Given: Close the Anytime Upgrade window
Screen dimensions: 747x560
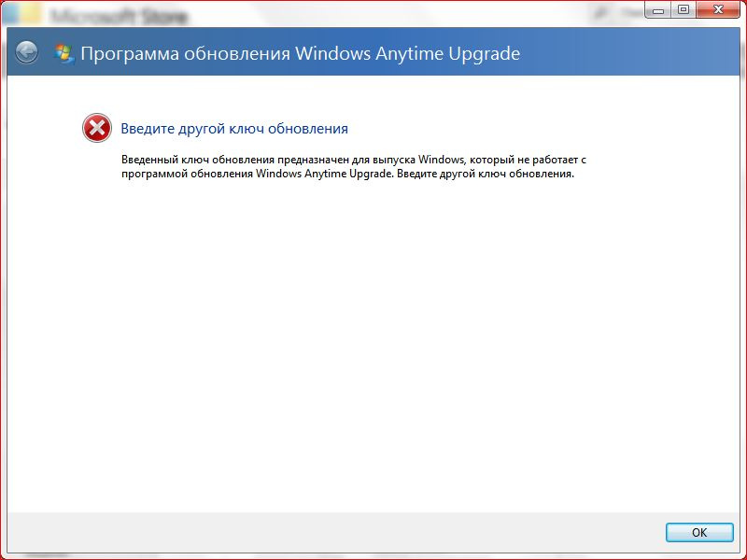Looking at the screenshot, I should (x=717, y=9).
